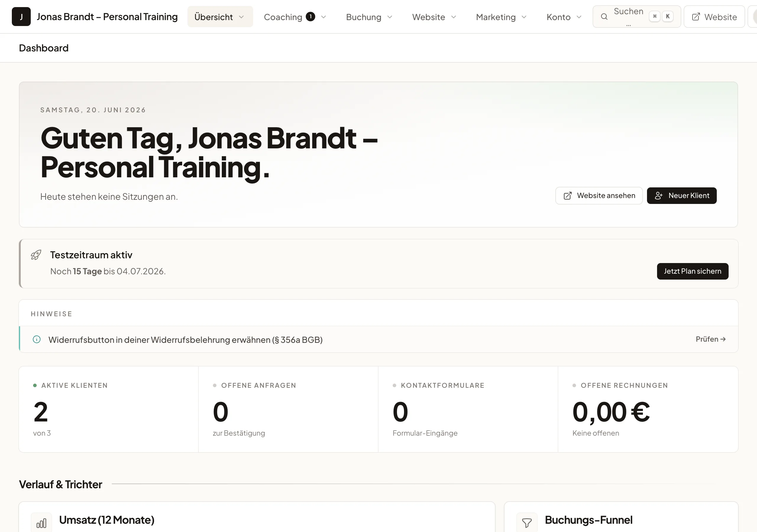
Task: Click 'Heute stehen keine Sitzungen an.' text
Action: 109,197
